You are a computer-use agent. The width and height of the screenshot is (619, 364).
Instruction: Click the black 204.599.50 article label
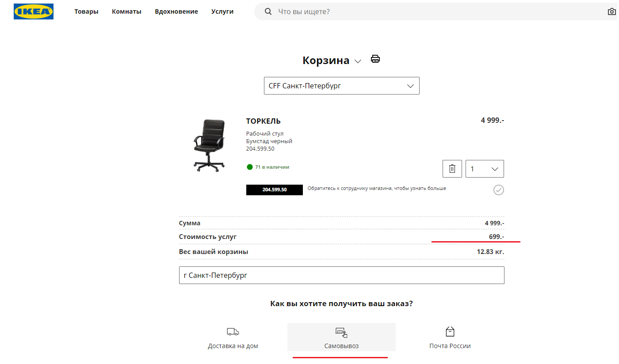(274, 190)
